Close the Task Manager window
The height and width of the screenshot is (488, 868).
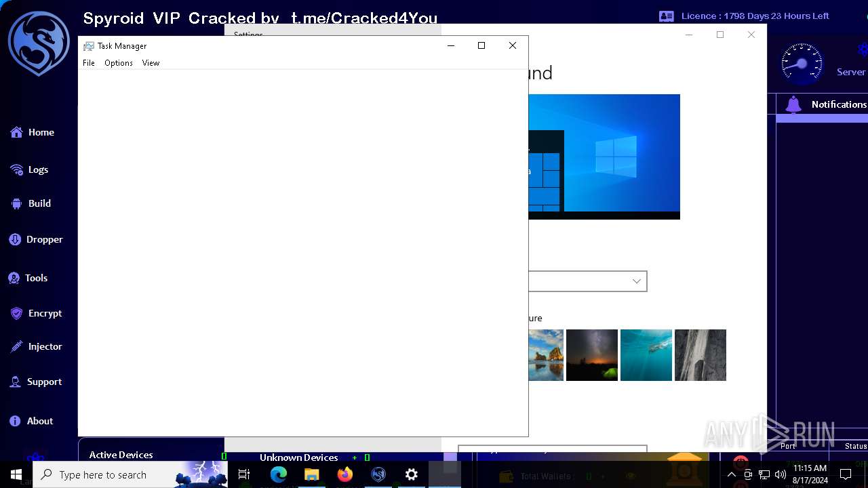pyautogui.click(x=513, y=45)
